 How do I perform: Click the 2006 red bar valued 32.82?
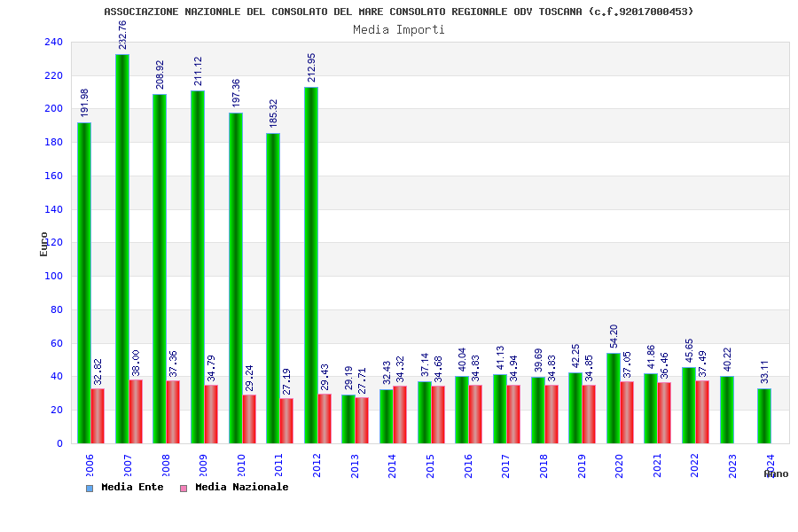click(98, 416)
